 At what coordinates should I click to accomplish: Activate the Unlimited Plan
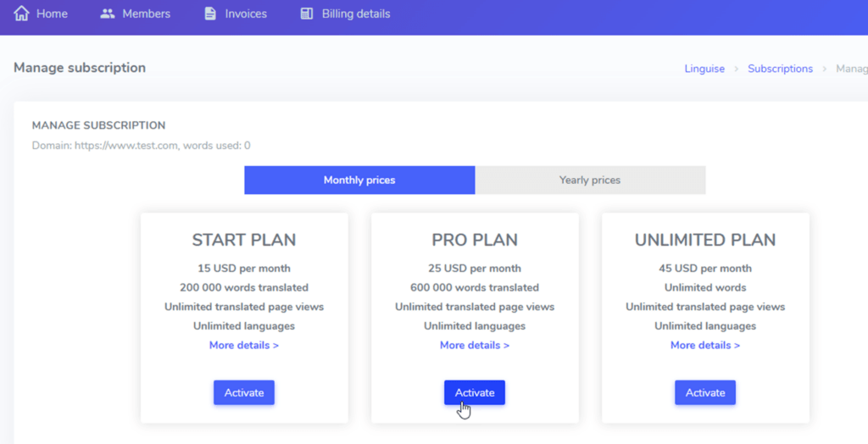[705, 392]
